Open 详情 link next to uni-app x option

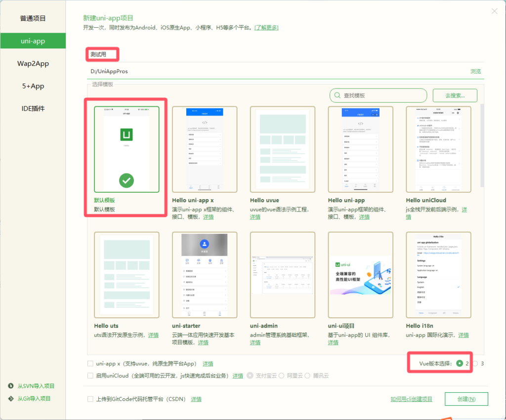pos(208,364)
